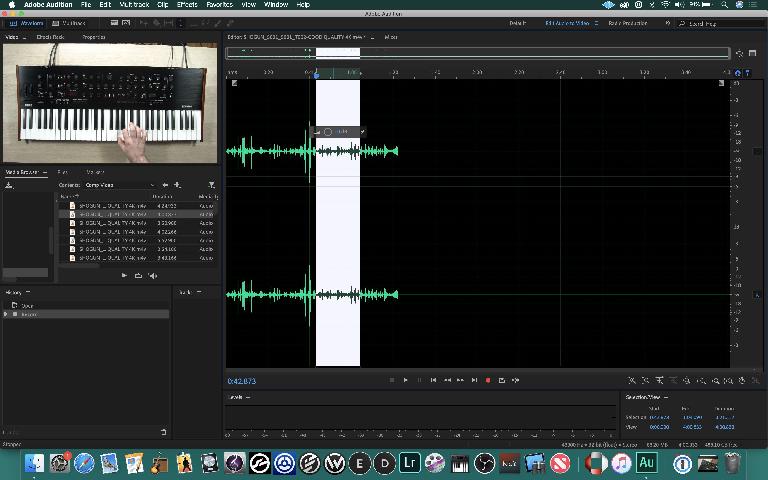Click the Stop button in transport

pos(392,380)
